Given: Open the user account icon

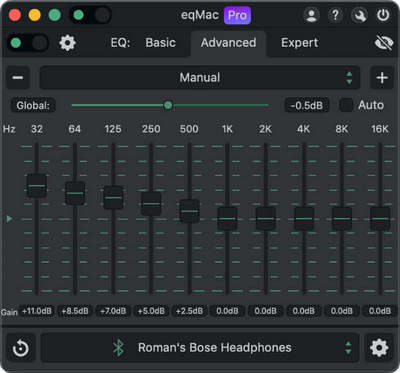Looking at the screenshot, I should 311,15.
